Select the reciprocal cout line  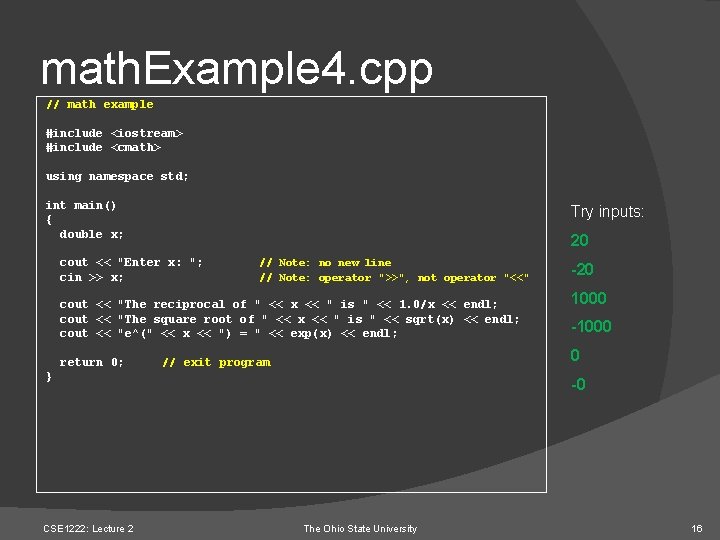coord(278,304)
